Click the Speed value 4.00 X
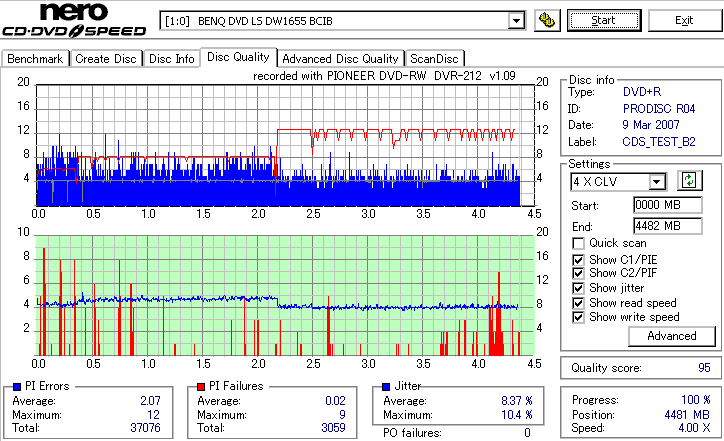 [694, 428]
